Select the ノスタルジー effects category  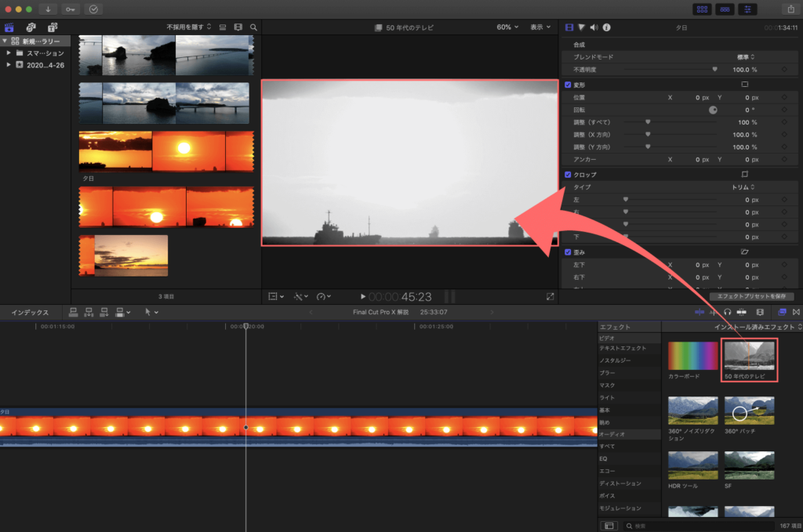(x=615, y=360)
